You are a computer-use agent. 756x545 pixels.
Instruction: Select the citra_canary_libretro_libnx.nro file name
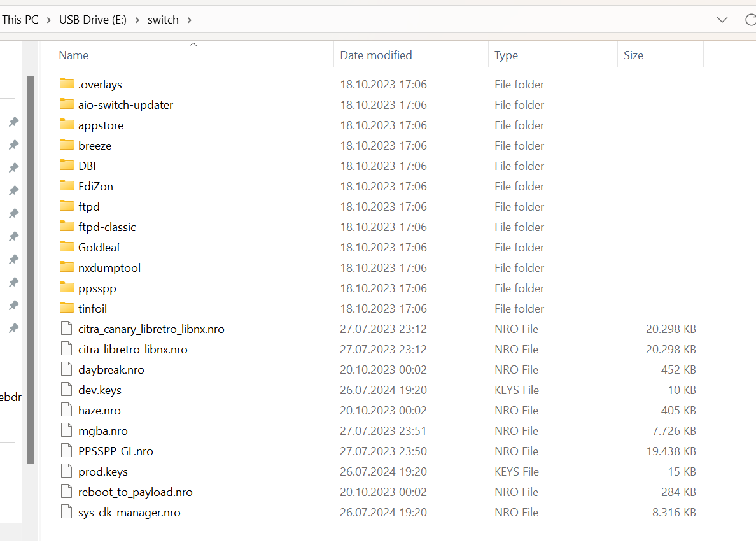pyautogui.click(x=151, y=329)
